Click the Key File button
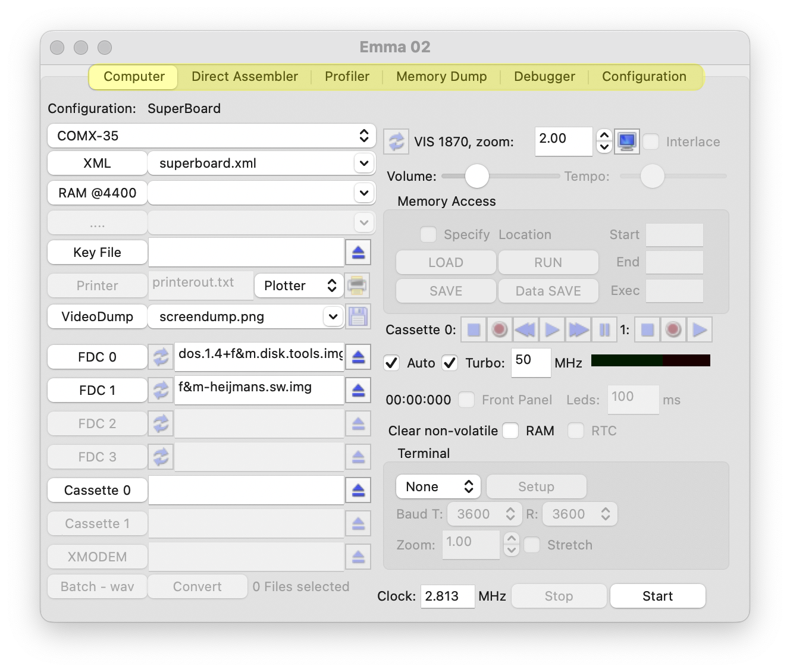 (x=98, y=252)
